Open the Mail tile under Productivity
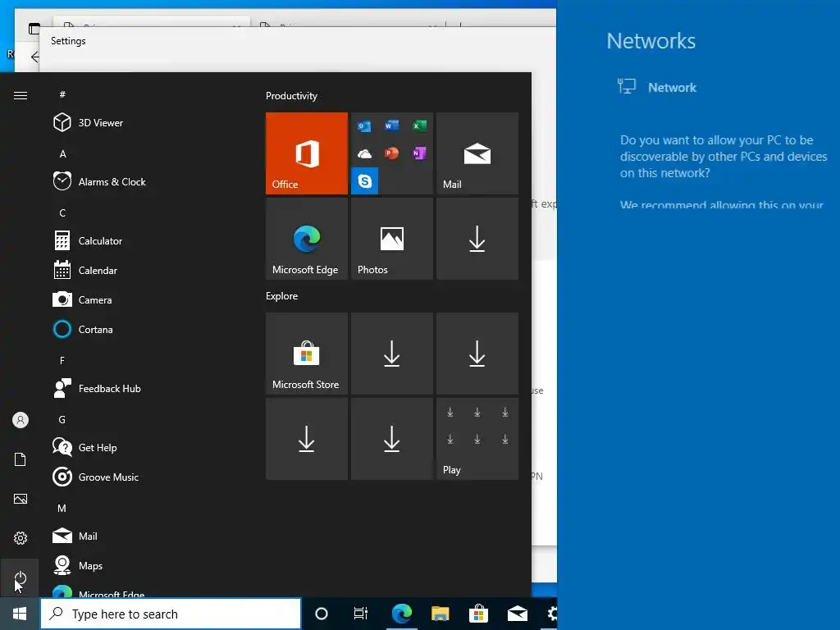Image resolution: width=840 pixels, height=630 pixels. point(477,153)
